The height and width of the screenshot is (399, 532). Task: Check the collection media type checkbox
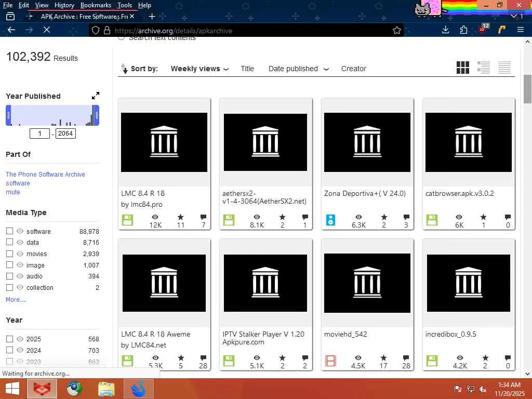click(x=9, y=287)
